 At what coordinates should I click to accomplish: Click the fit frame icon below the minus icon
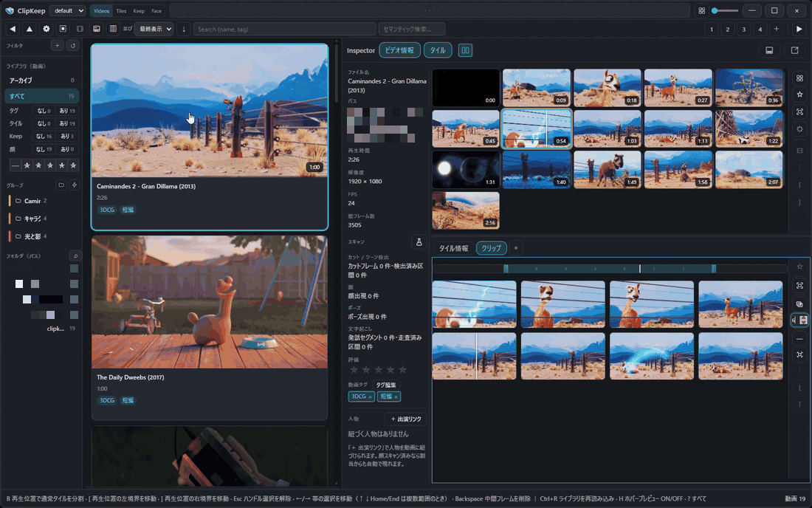click(799, 354)
